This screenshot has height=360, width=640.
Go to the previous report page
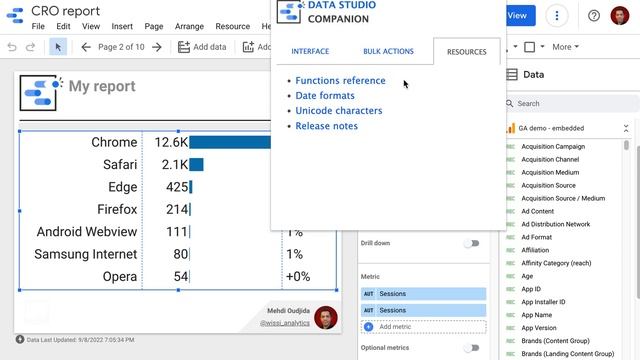coord(86,47)
